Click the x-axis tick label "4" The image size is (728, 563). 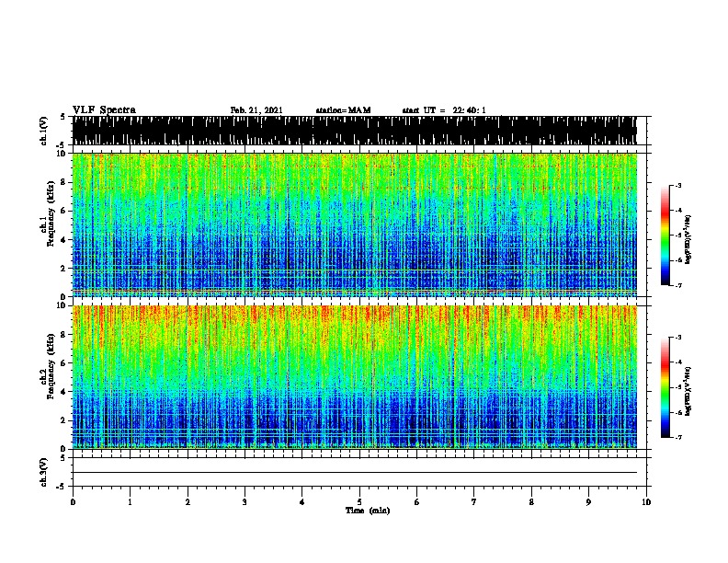[x=302, y=502]
